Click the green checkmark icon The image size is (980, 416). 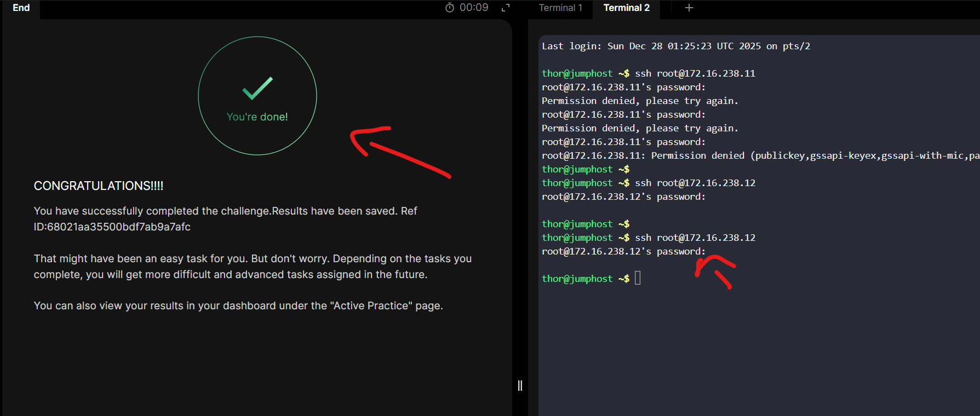(x=257, y=88)
